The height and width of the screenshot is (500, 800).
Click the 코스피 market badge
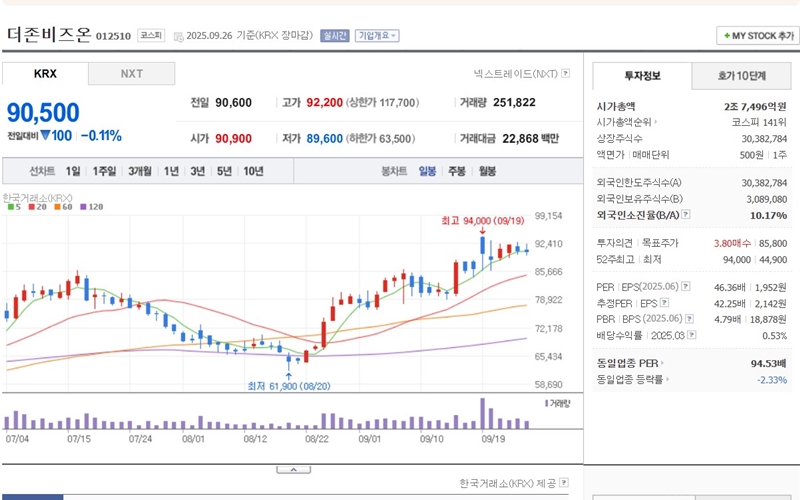(151, 35)
